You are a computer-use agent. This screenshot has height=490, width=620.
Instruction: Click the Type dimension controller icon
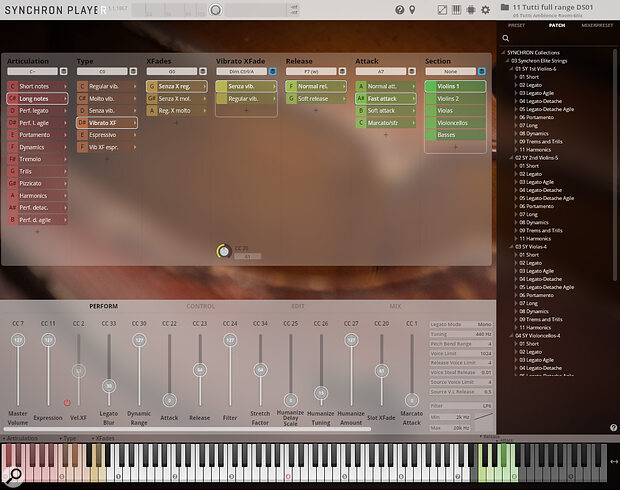click(133, 72)
